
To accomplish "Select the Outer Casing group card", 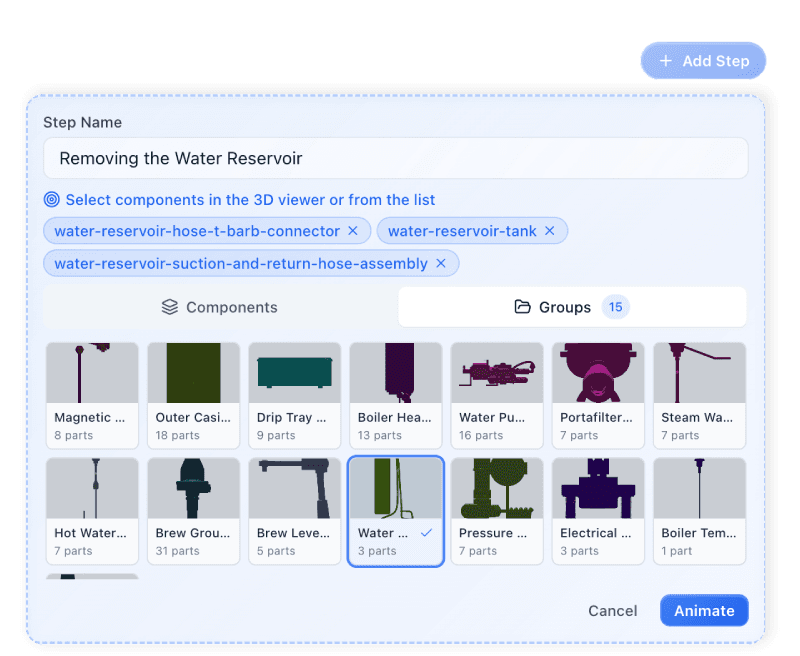I will [x=193, y=395].
